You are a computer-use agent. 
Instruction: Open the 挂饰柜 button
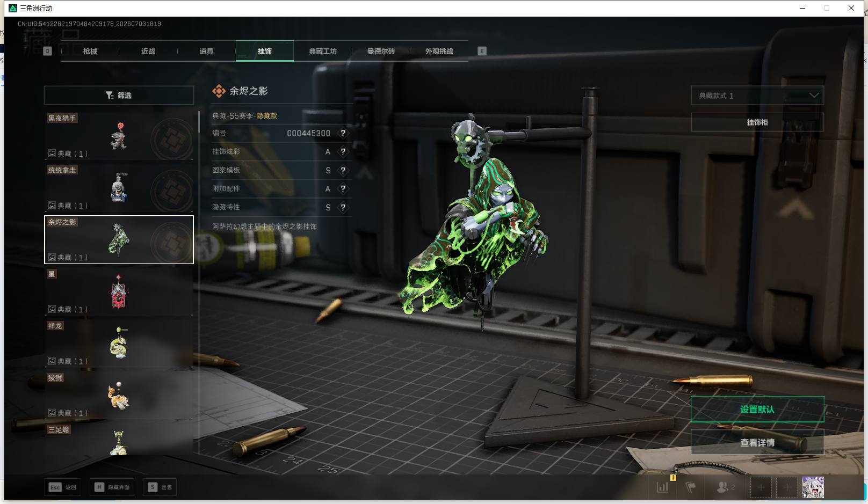[x=757, y=122]
